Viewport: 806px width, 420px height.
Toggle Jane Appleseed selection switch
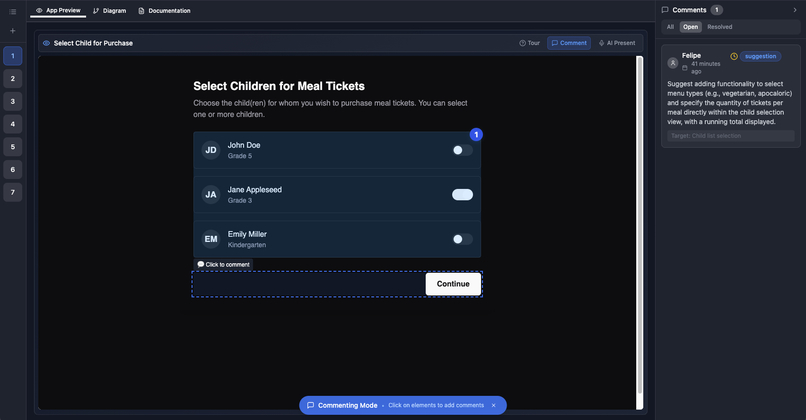[x=462, y=194]
